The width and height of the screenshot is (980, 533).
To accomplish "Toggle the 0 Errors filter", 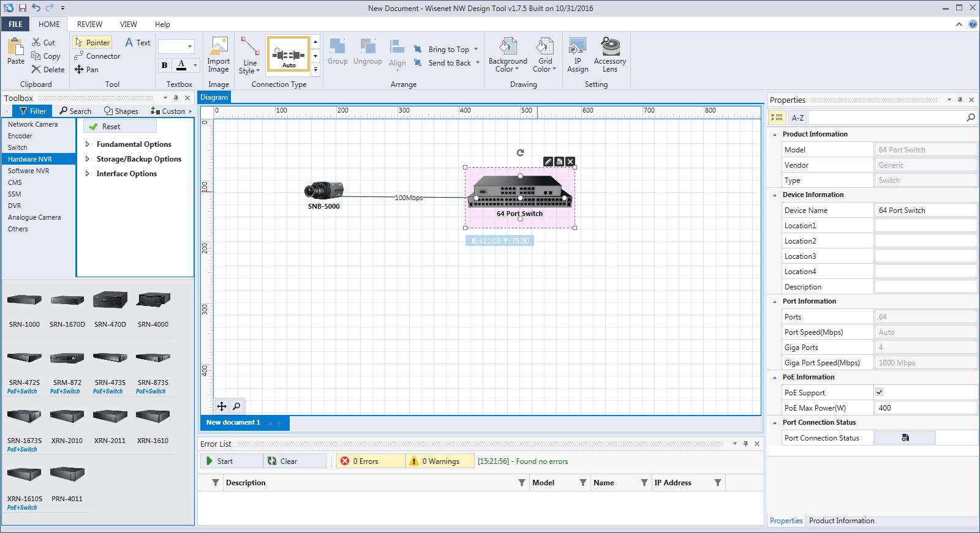I will coord(371,461).
